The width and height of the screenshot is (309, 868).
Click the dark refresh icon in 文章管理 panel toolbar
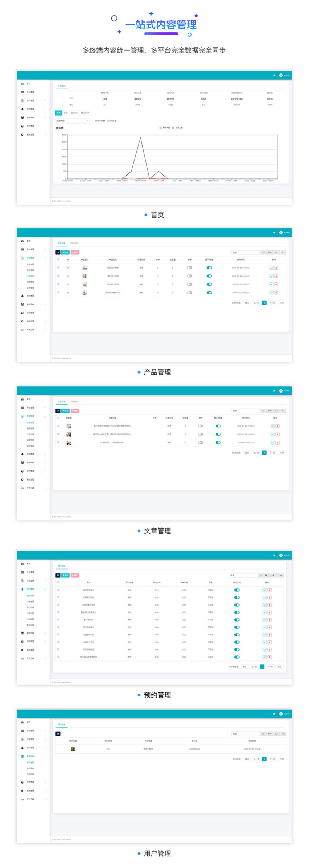[x=58, y=411]
